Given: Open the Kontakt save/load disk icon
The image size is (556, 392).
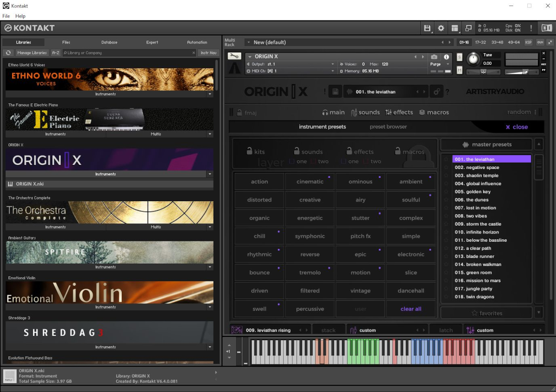Looking at the screenshot, I should point(427,28).
